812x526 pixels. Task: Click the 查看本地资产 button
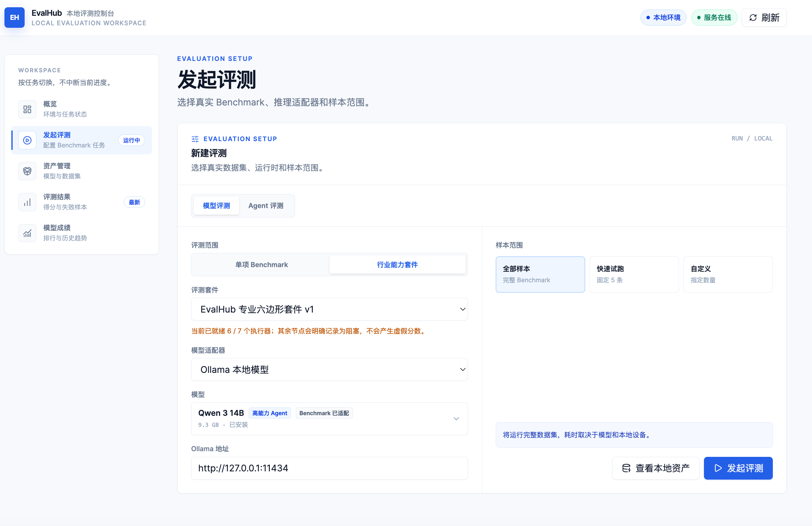pos(655,468)
